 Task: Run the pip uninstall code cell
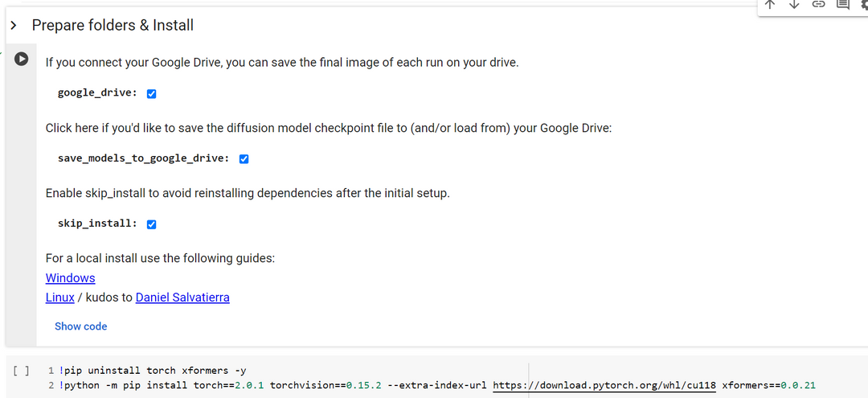(x=21, y=371)
